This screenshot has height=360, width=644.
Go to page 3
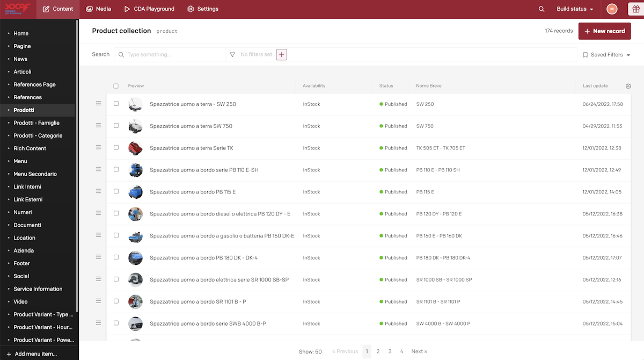pos(390,351)
